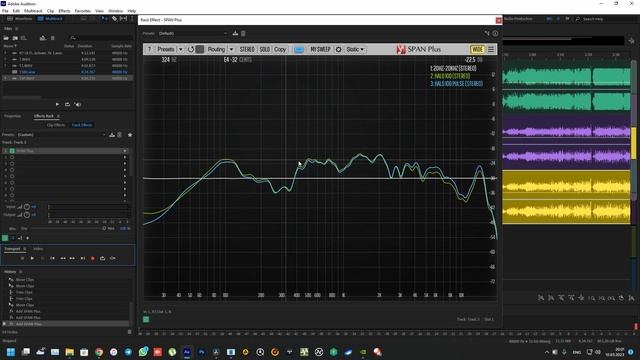
Task: Click the Copy button in SPAN Plus
Action: (x=280, y=49)
